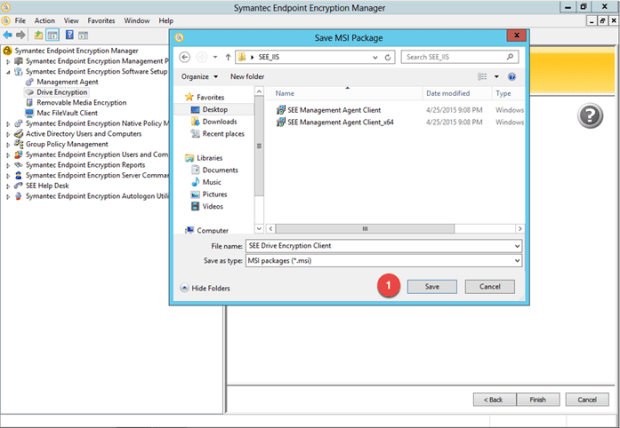620x428 pixels.
Task: Open the Favorites menu in menu bar
Action: 101,20
